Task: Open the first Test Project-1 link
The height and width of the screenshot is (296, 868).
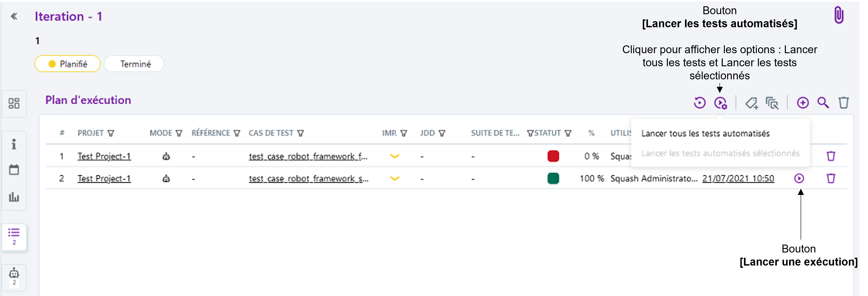Action: (104, 156)
